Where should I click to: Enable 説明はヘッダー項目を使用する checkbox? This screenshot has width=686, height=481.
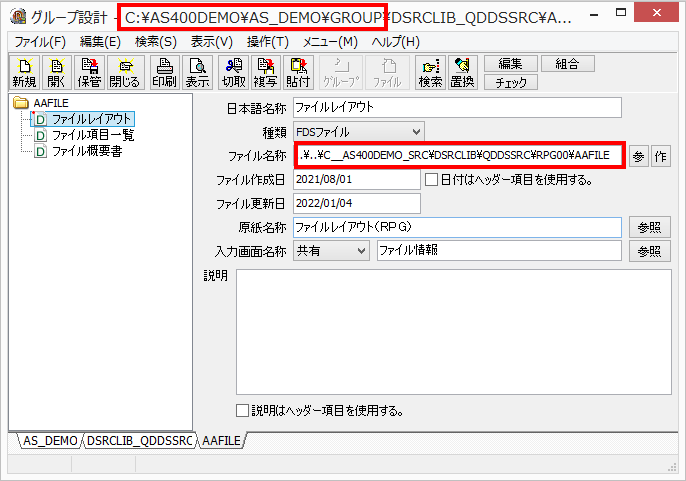click(242, 410)
